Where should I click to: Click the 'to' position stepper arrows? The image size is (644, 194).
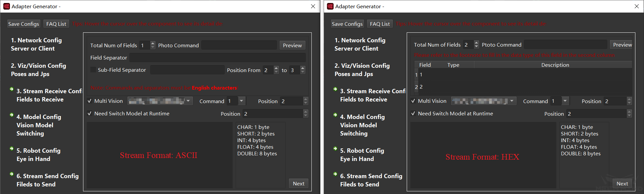pos(302,70)
